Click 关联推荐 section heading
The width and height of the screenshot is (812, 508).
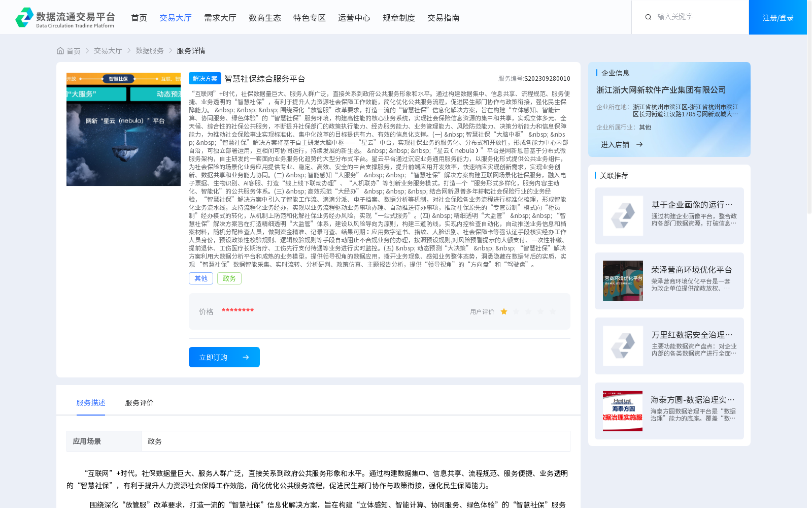(x=614, y=176)
